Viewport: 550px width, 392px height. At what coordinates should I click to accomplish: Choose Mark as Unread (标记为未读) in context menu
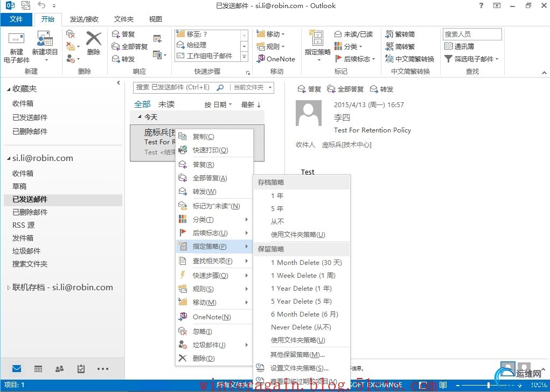214,206
